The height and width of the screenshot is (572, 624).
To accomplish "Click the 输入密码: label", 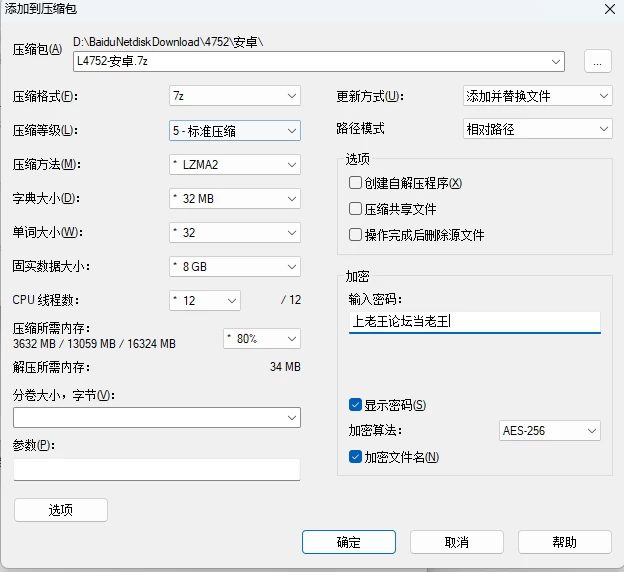I will 375,299.
